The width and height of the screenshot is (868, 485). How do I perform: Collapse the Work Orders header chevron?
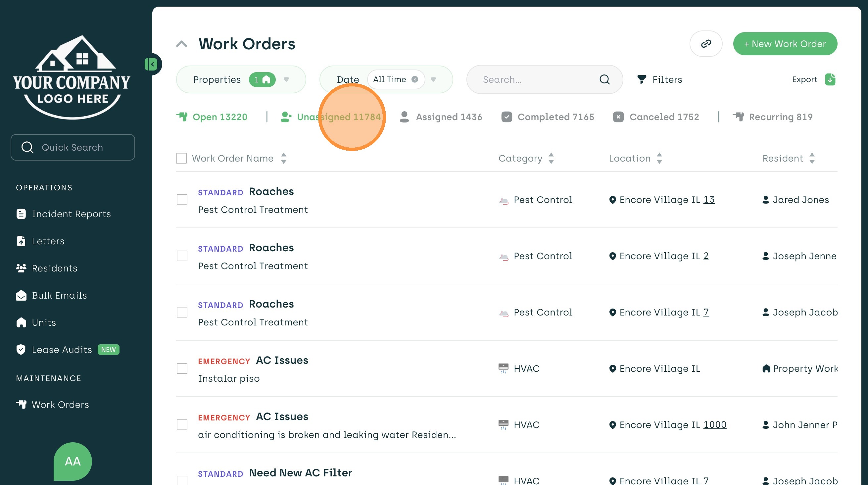182,44
